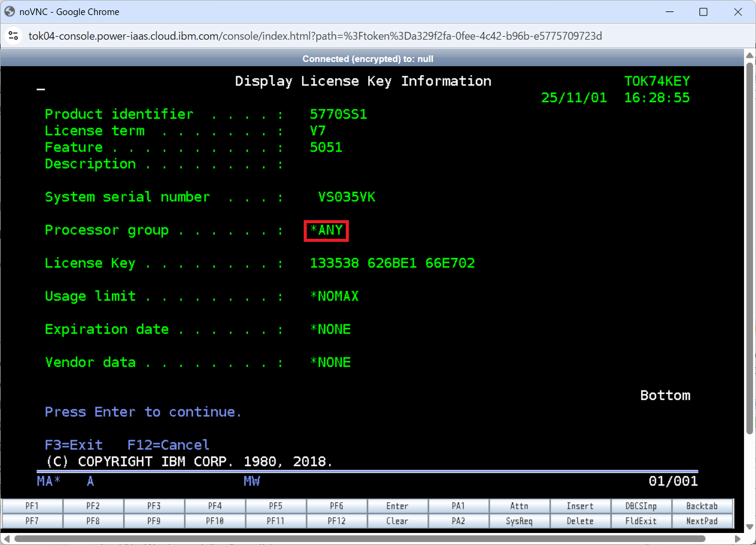Click the 01/001 cursor position indicator
The height and width of the screenshot is (545, 756).
tap(674, 481)
